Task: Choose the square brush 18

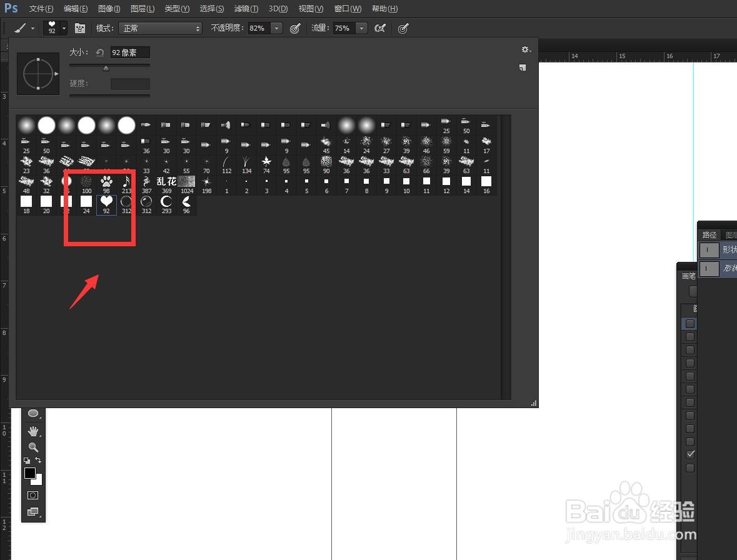Action: tap(26, 204)
